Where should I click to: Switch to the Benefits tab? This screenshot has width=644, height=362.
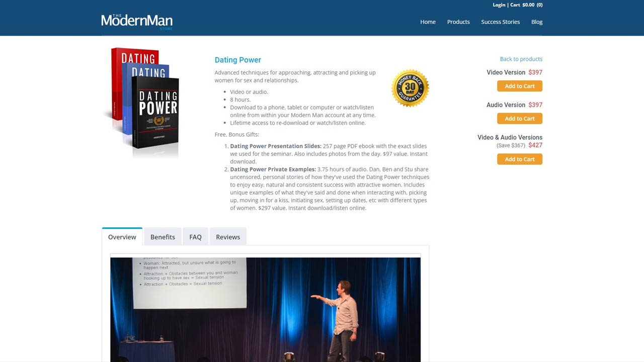(x=163, y=236)
